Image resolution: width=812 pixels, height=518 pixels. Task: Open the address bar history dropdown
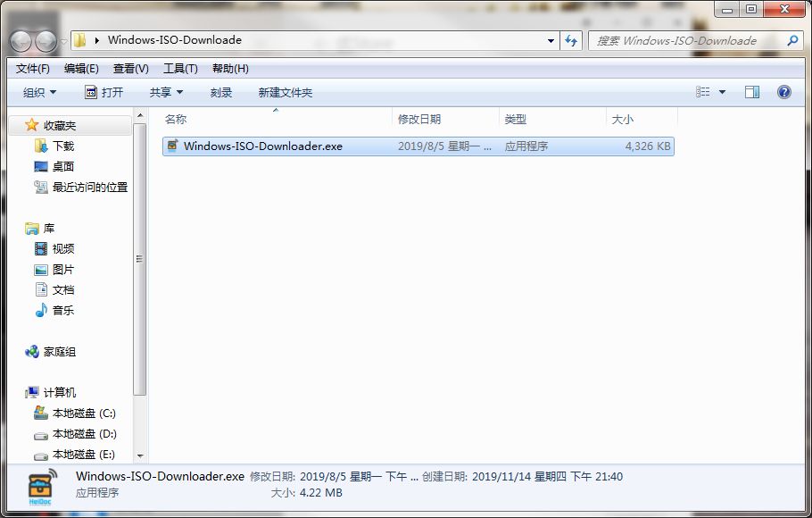point(551,40)
